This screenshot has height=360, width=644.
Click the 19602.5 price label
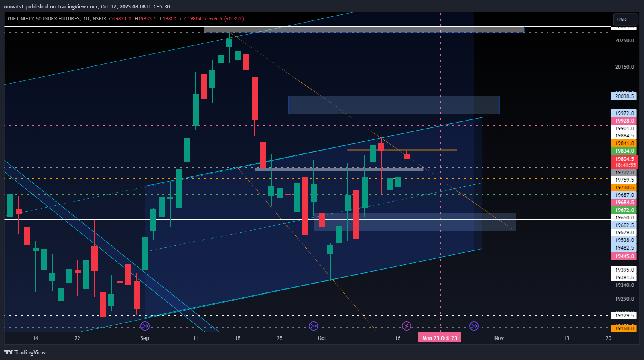(624, 225)
